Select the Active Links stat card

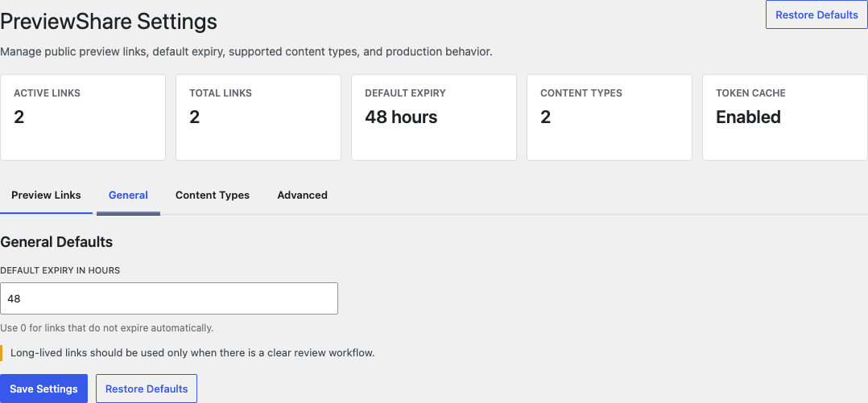[82, 117]
